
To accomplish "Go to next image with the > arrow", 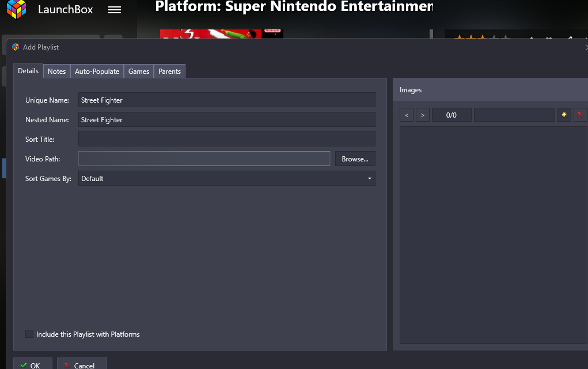I will point(423,115).
